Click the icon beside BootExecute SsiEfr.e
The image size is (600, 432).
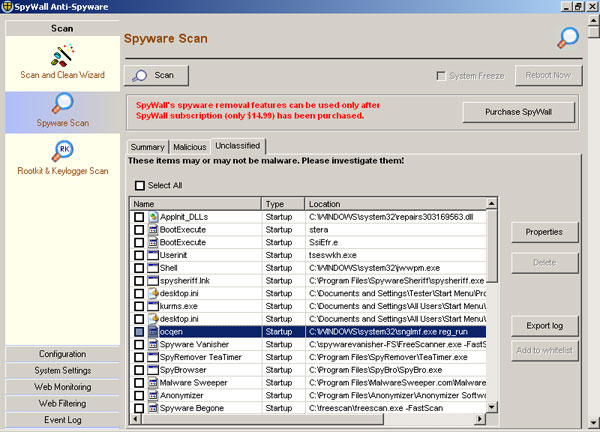153,242
